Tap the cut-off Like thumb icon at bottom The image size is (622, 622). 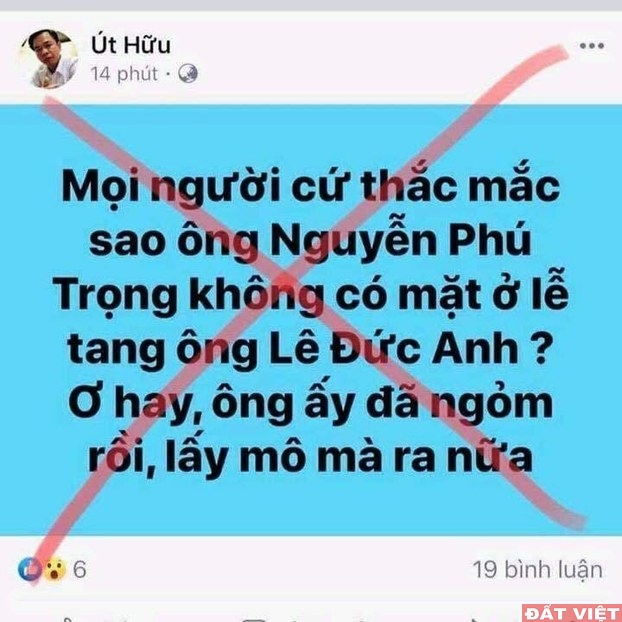click(69, 620)
